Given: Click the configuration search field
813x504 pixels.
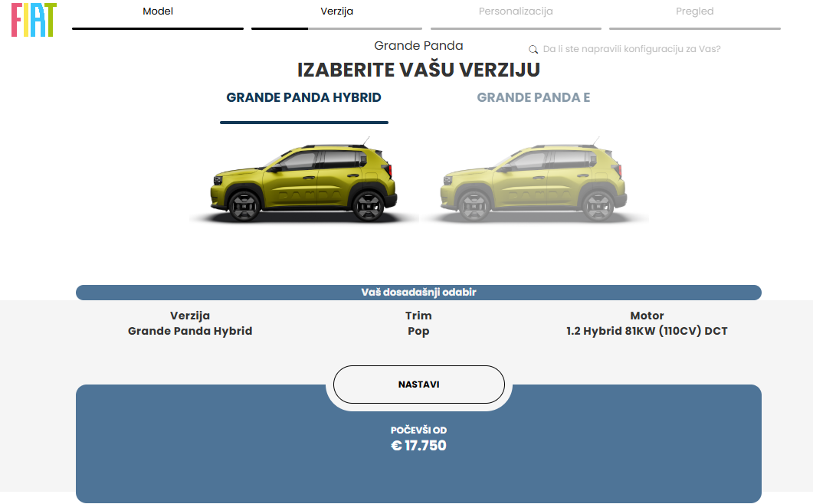Looking at the screenshot, I should point(631,49).
